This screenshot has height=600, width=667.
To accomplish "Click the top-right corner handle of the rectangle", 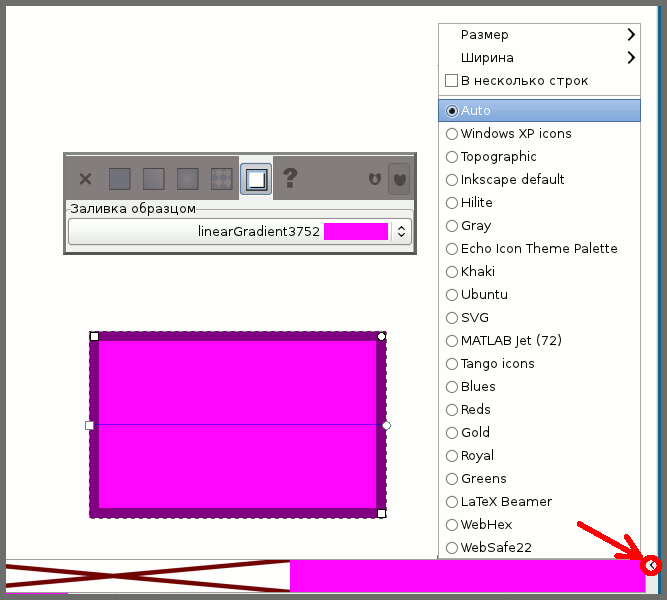I will (x=381, y=337).
